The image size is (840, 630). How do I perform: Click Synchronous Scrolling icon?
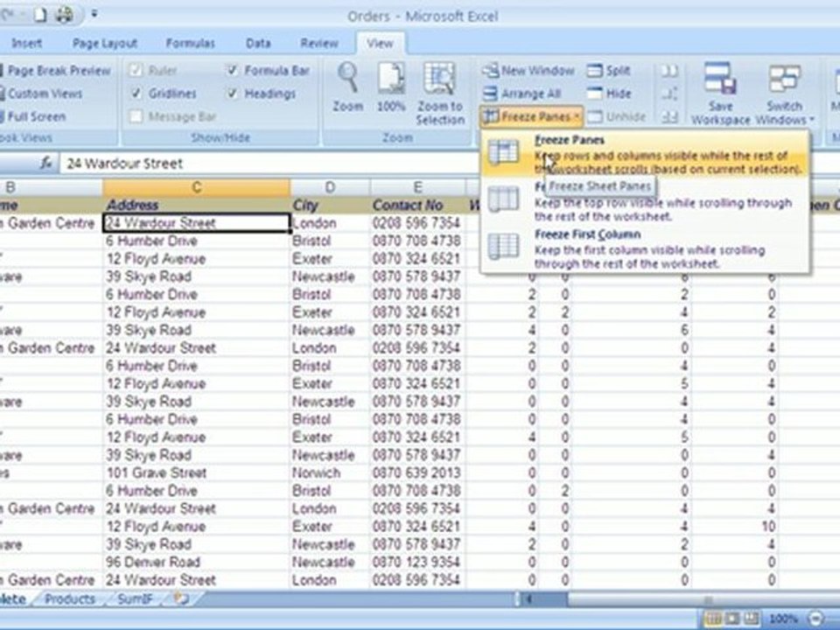669,94
